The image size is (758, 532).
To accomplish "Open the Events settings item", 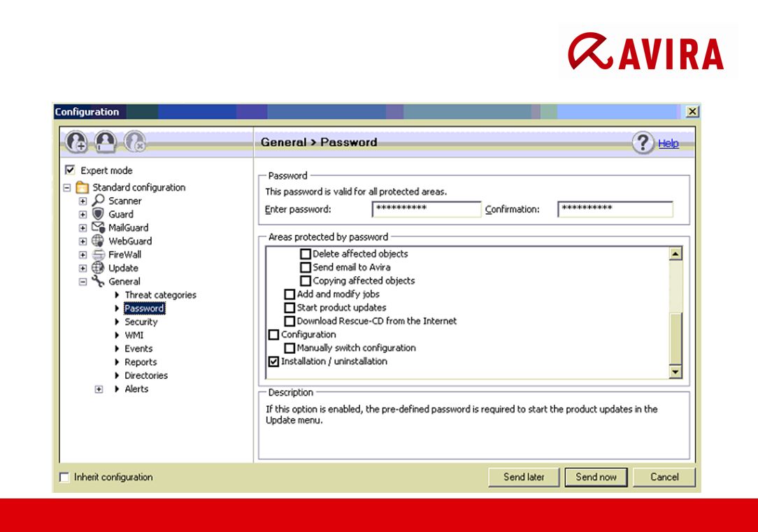I will click(x=138, y=348).
